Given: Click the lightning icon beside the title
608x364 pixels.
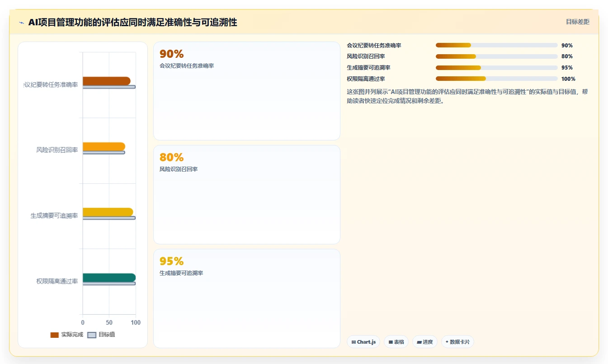Looking at the screenshot, I should pyautogui.click(x=22, y=23).
